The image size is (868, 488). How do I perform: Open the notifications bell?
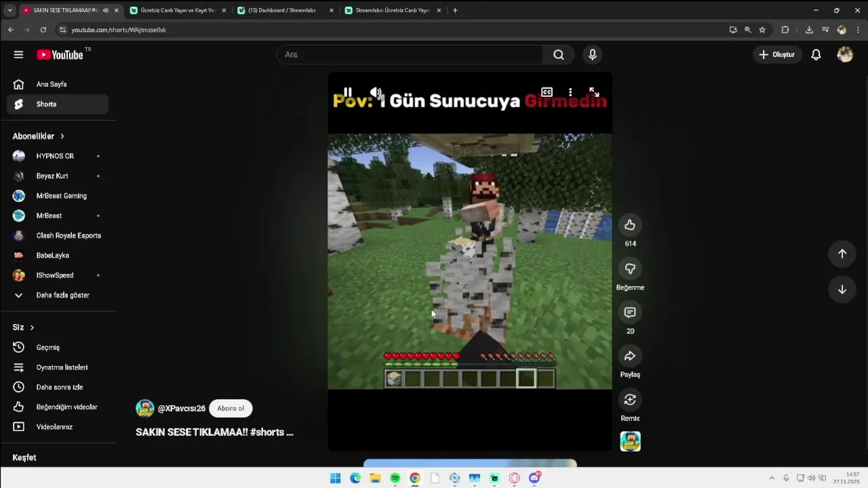pyautogui.click(x=816, y=55)
